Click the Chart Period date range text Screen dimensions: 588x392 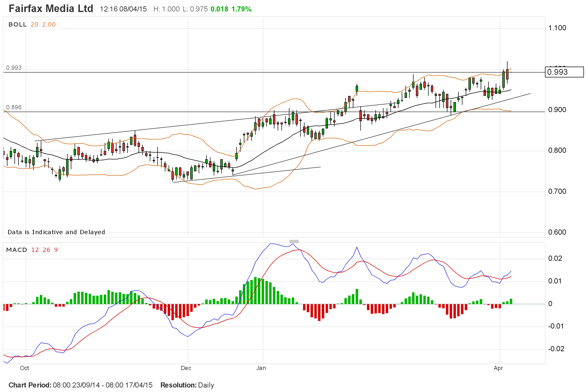click(80, 385)
